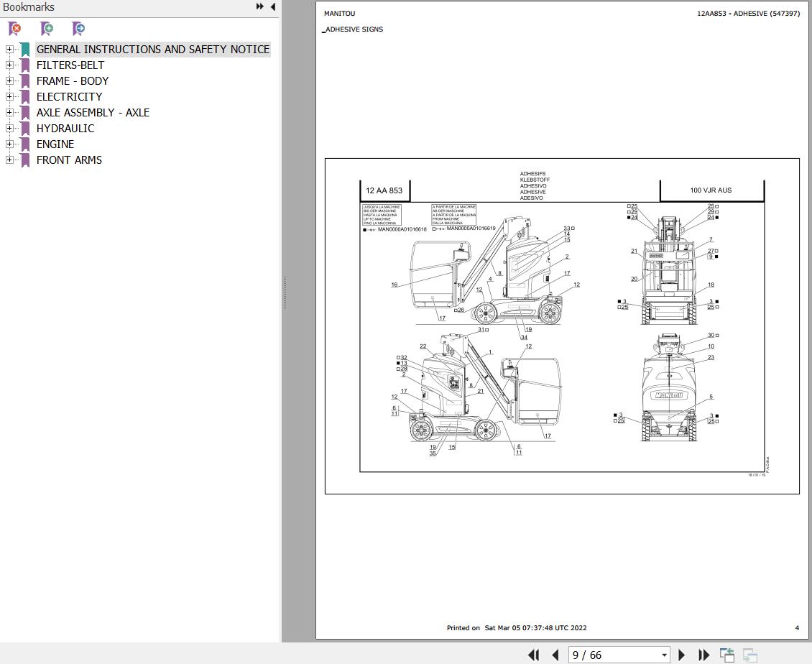The height and width of the screenshot is (664, 812).
Task: Expand the ENGINE bookmark node
Action: 9,144
